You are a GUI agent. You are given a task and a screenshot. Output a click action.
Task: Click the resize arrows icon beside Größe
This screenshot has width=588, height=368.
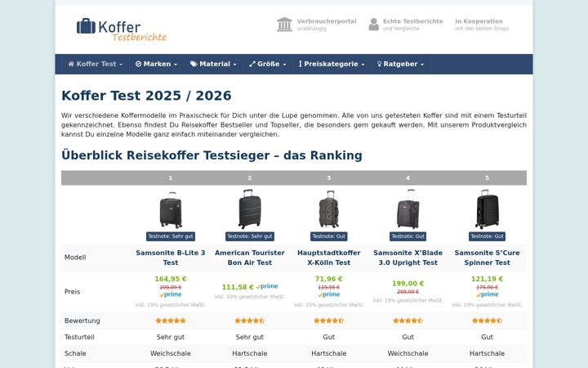pyautogui.click(x=252, y=64)
